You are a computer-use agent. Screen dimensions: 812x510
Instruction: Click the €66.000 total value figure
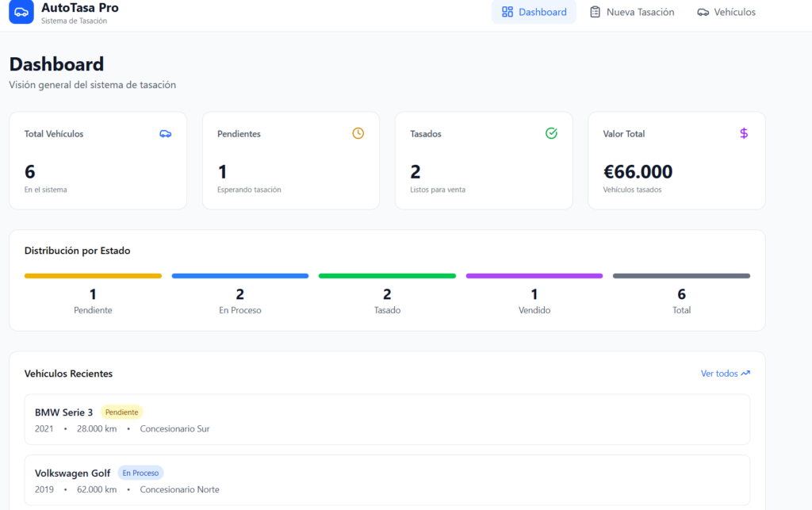[638, 172]
